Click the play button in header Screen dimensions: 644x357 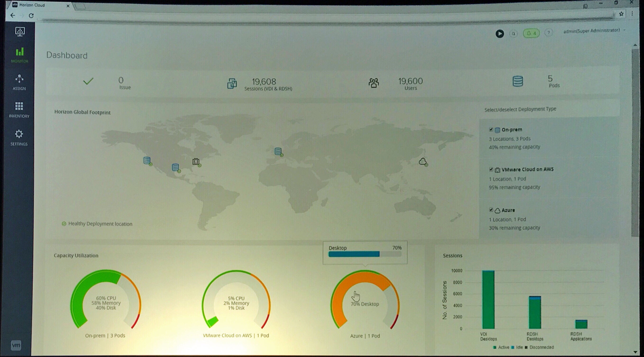pyautogui.click(x=499, y=33)
